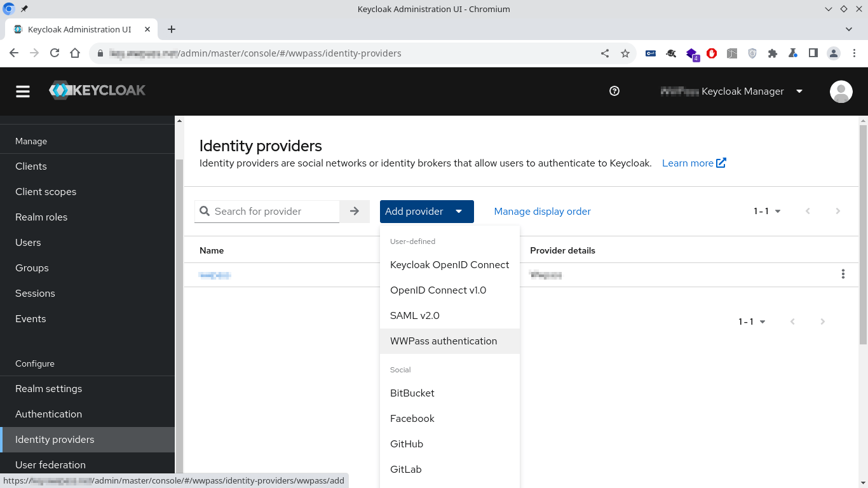Choose SAML v2.0 provider option
This screenshot has height=488, width=868.
click(x=415, y=316)
